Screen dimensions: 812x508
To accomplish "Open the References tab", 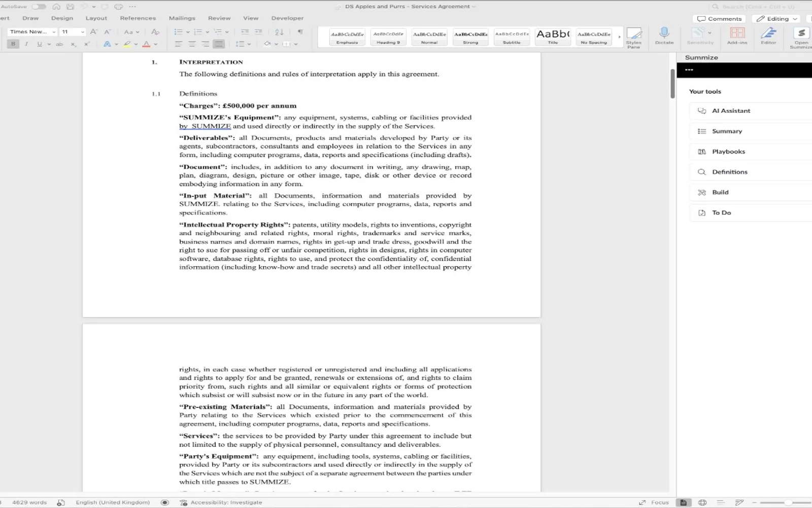I will (x=138, y=18).
